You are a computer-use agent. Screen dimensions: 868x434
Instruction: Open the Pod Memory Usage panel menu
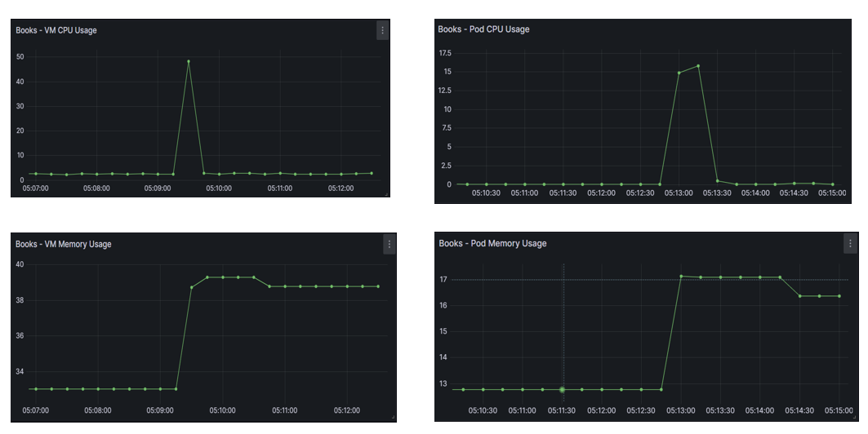[x=850, y=243]
